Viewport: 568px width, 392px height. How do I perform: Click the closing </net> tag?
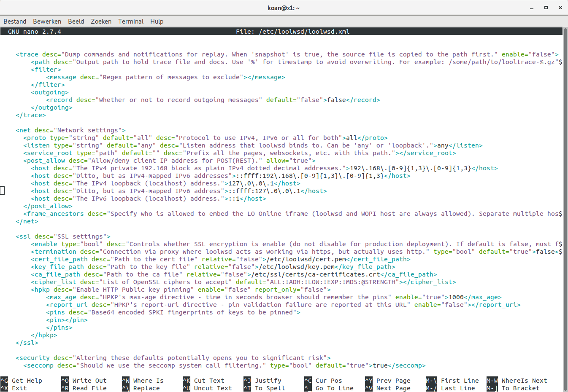point(27,221)
